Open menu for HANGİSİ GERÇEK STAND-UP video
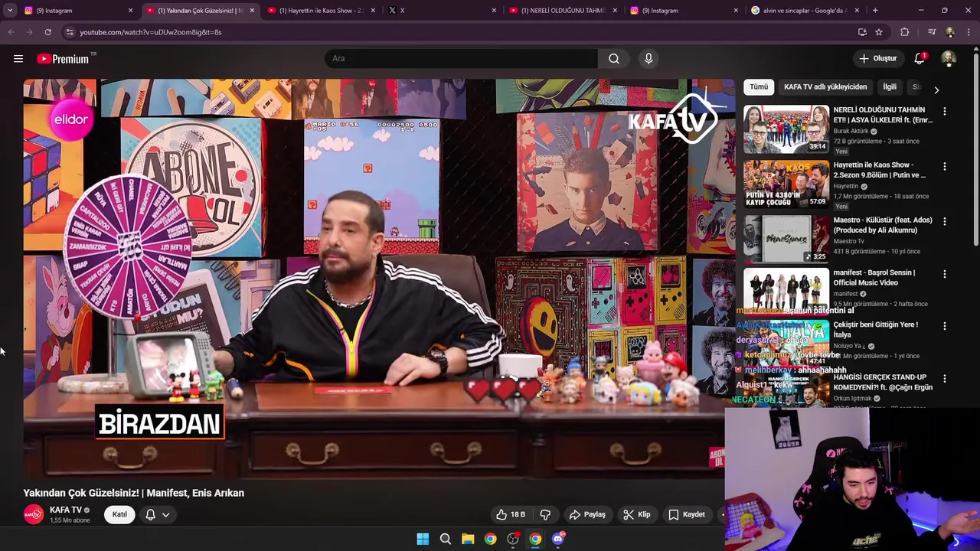Image resolution: width=980 pixels, height=551 pixels. [944, 378]
